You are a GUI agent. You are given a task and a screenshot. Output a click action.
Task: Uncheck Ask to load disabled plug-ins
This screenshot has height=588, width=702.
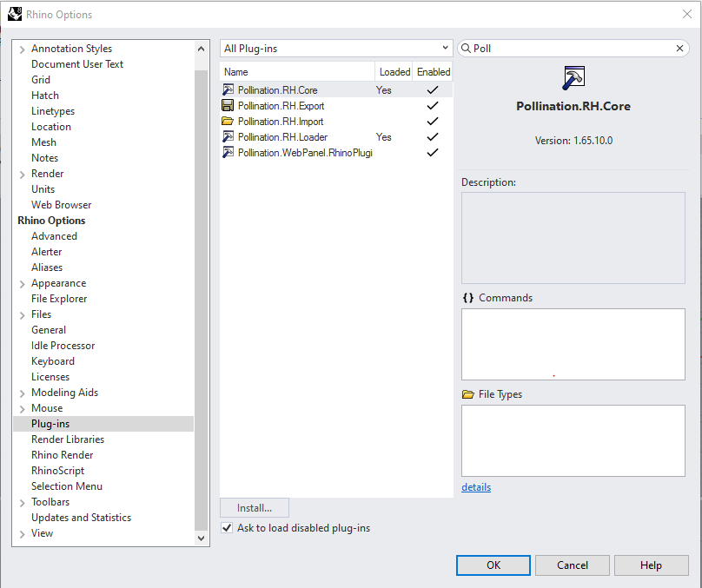pos(227,528)
